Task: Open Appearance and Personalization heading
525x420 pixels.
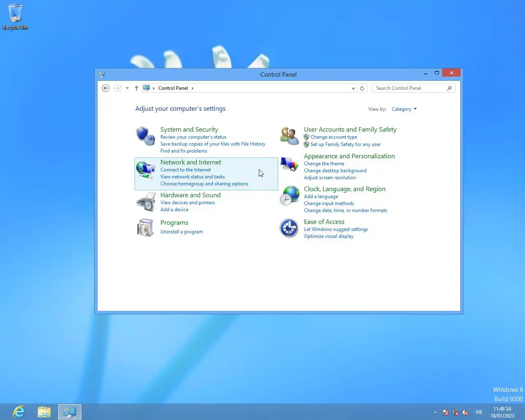Action: point(349,156)
